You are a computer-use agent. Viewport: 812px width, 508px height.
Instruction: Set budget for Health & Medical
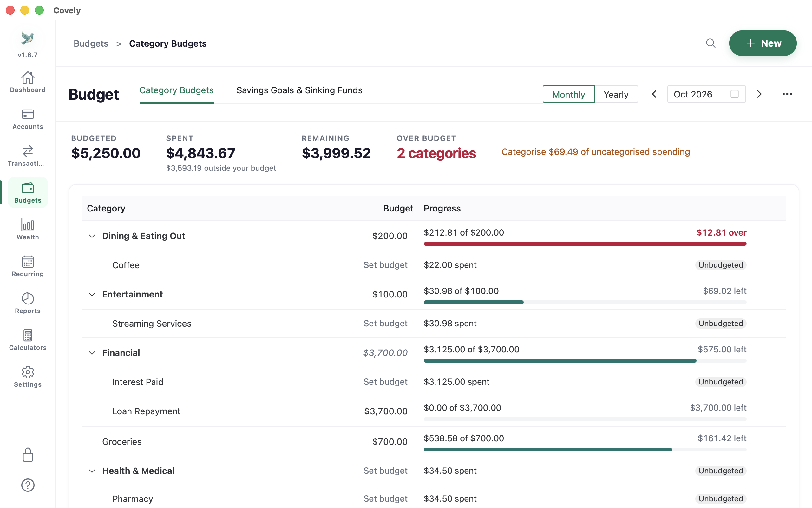coord(385,471)
